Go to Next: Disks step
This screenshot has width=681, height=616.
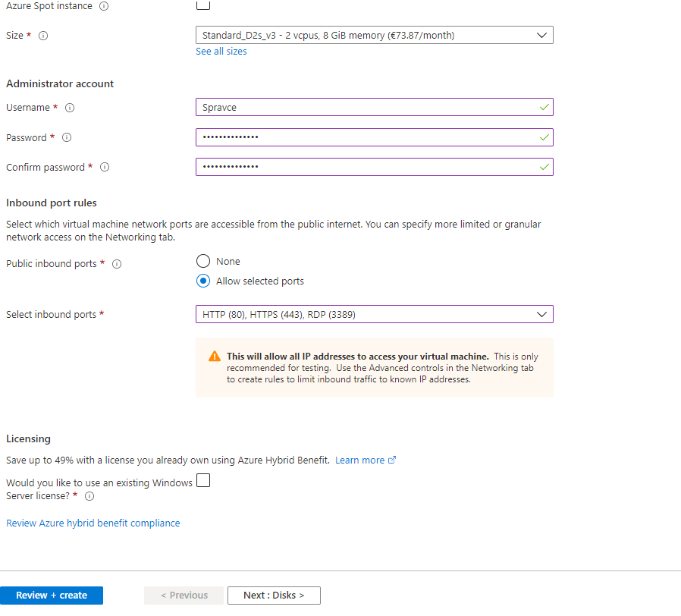[x=274, y=596]
